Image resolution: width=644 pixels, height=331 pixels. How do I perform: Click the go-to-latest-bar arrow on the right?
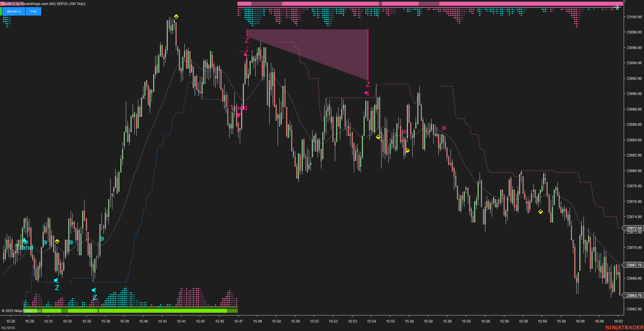pos(618,7)
